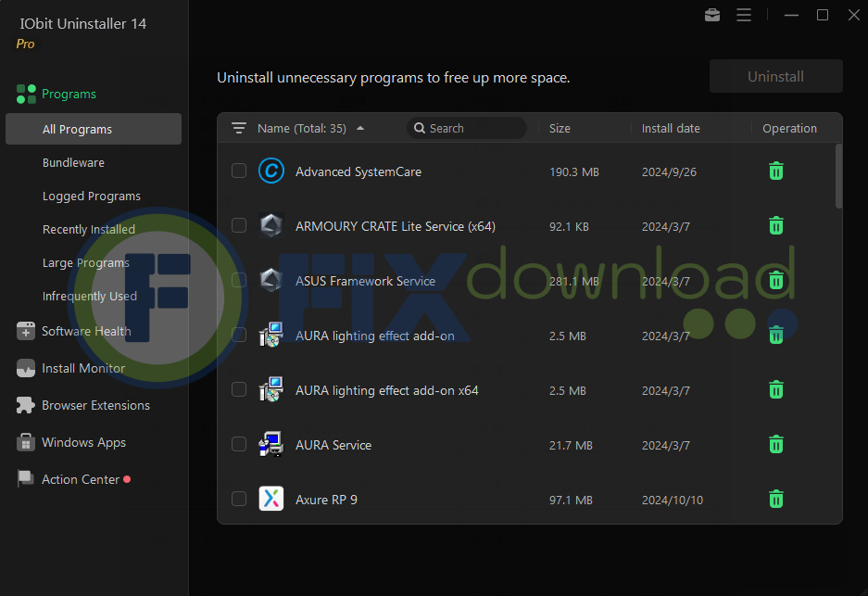Click the trash icon for Axure RP 9
The image size is (868, 596).
click(776, 500)
